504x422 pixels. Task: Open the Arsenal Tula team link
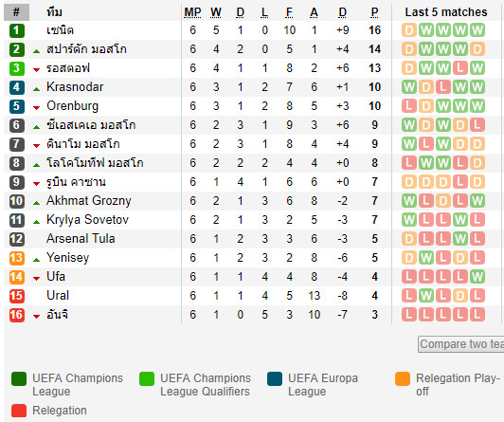(x=81, y=239)
